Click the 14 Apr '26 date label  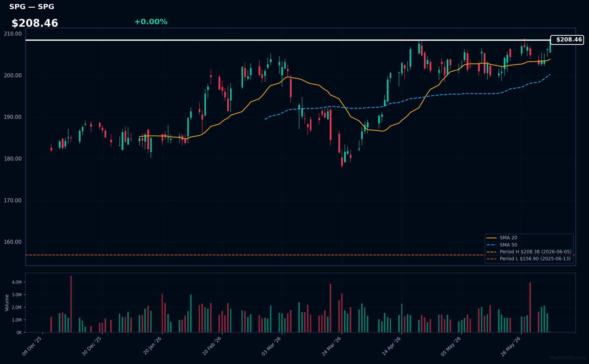pos(392,346)
